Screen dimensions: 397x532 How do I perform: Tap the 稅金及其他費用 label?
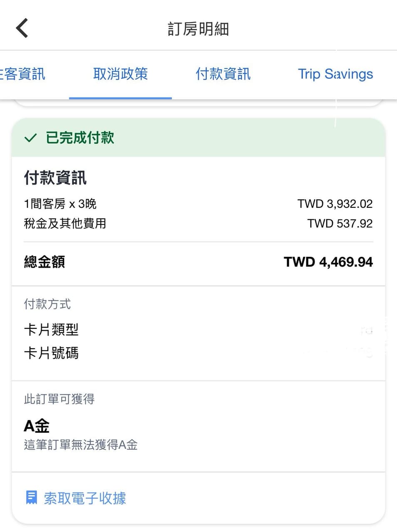[65, 224]
